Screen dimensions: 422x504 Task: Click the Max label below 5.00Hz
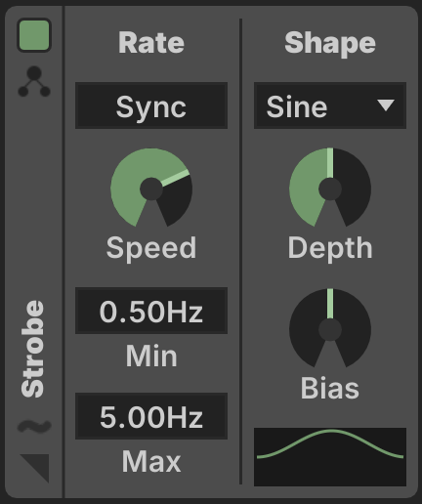pos(151,461)
